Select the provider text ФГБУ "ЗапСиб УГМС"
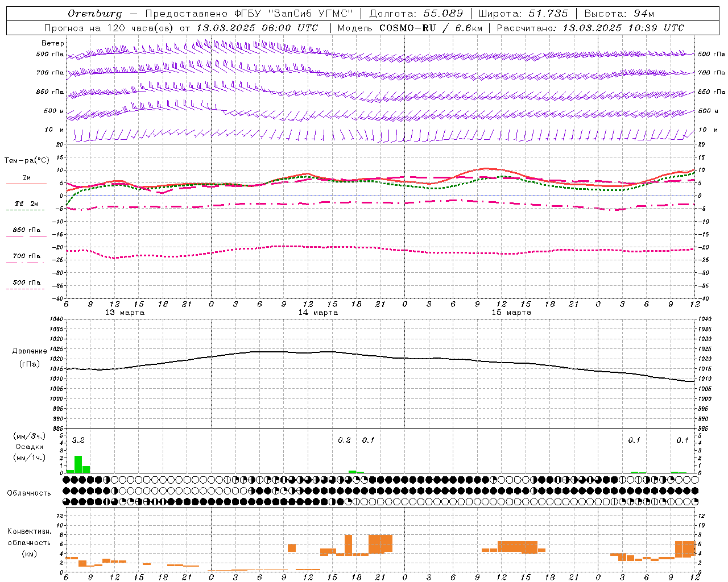The width and height of the screenshot is (728, 582). pyautogui.click(x=293, y=14)
